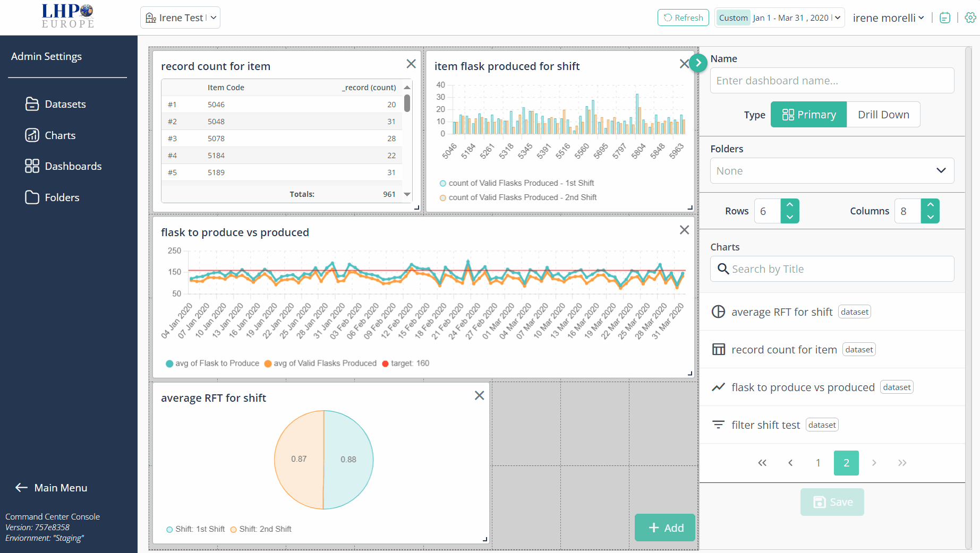
Task: Go to charts page 1
Action: click(x=818, y=463)
